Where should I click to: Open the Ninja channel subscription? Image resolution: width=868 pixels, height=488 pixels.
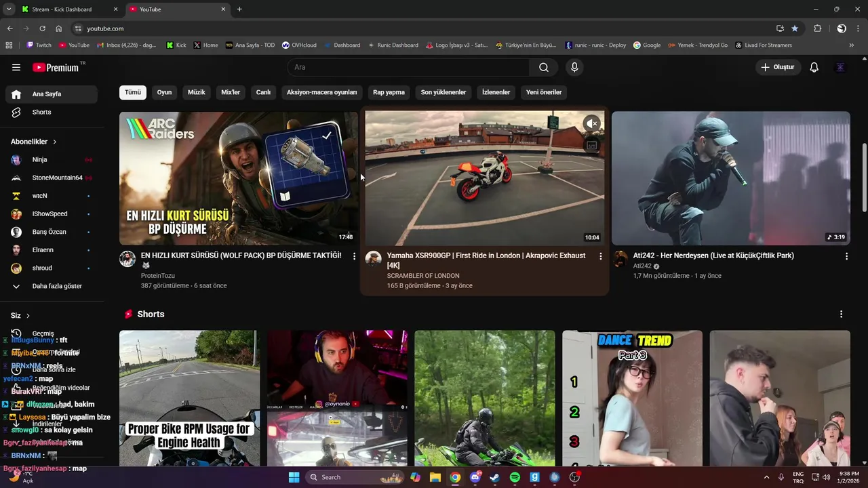point(52,159)
